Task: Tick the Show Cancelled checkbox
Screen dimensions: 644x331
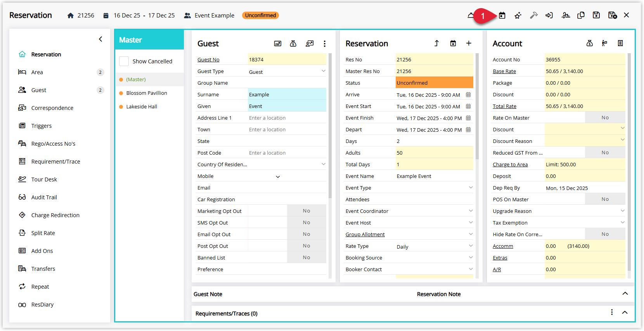Action: point(124,61)
